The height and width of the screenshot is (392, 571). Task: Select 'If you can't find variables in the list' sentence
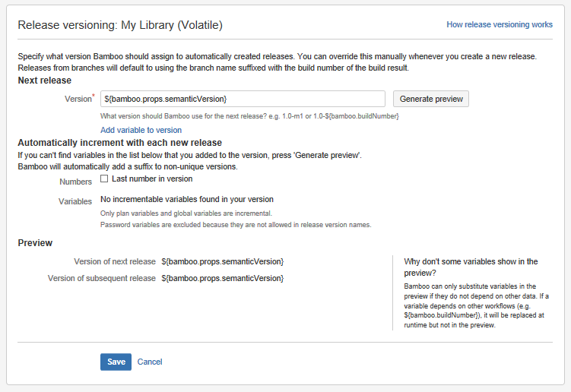tap(190, 156)
